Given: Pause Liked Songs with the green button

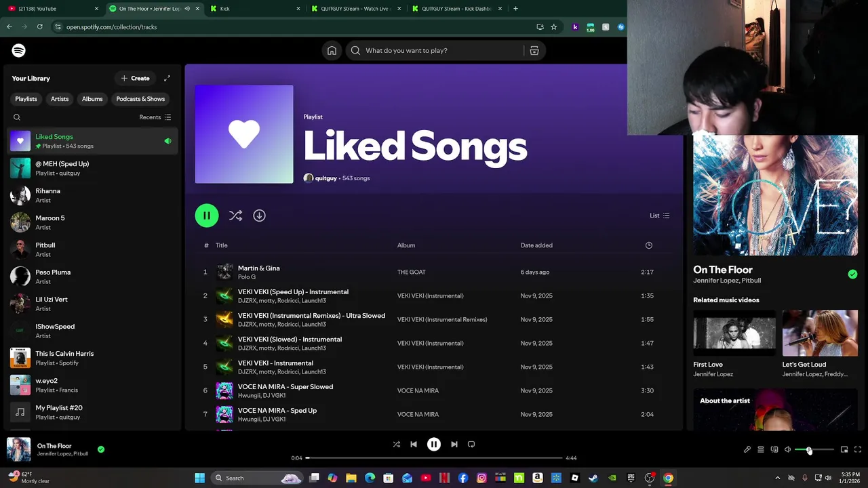Looking at the screenshot, I should [x=207, y=216].
